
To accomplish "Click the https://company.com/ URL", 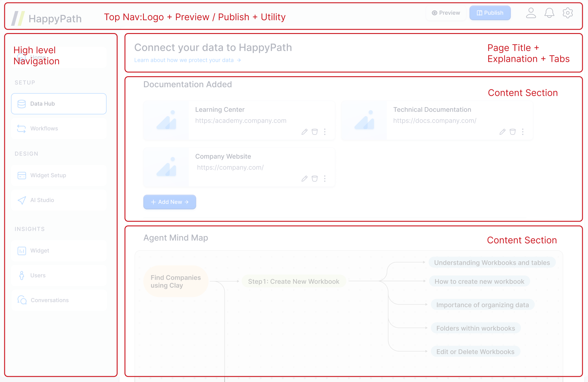I will [x=230, y=167].
